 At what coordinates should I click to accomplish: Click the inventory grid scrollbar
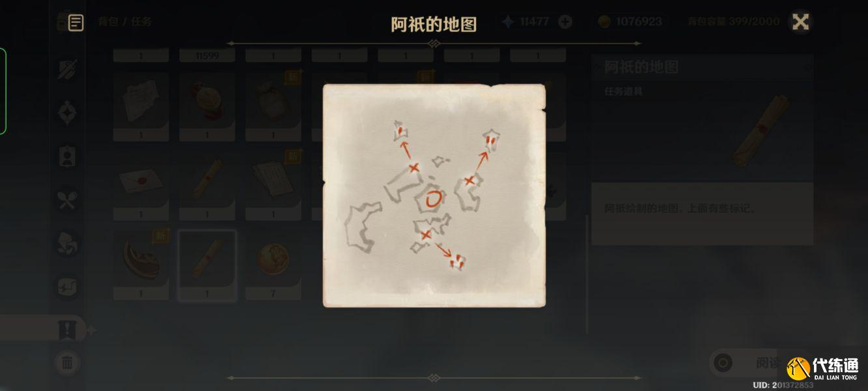587,274
